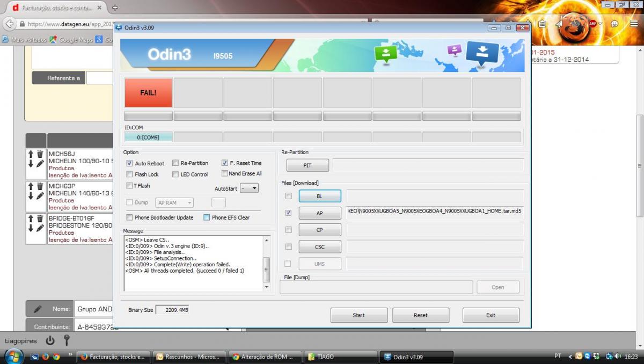
Task: Move the MICH56J product row down
Action: [31, 164]
